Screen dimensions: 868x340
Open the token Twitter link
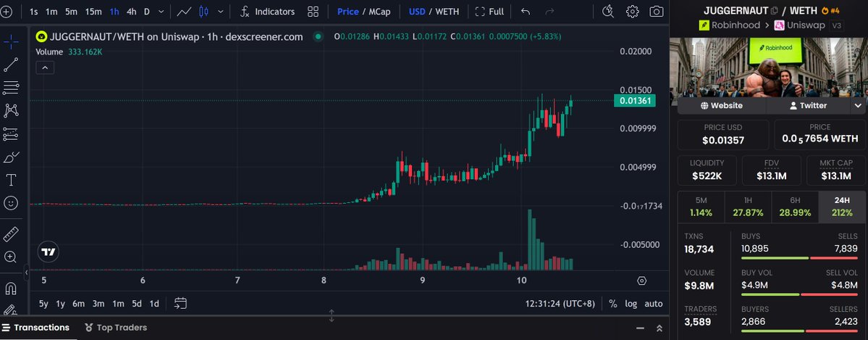[808, 105]
